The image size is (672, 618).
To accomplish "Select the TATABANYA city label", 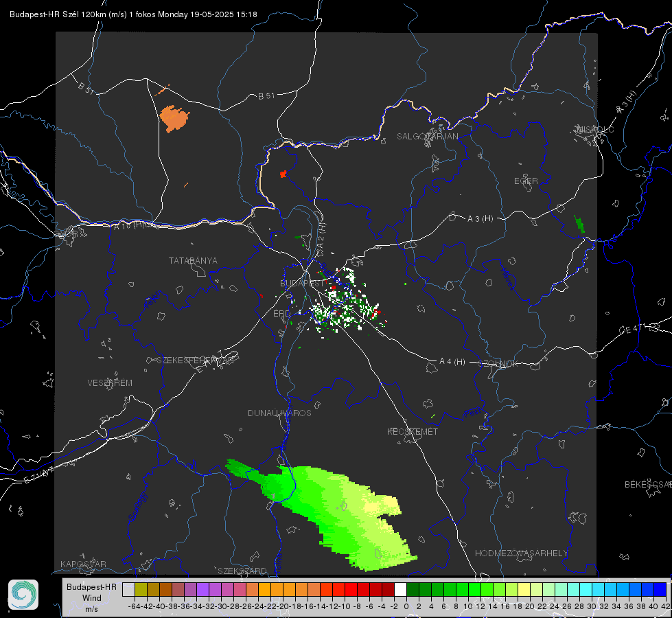I will (193, 261).
